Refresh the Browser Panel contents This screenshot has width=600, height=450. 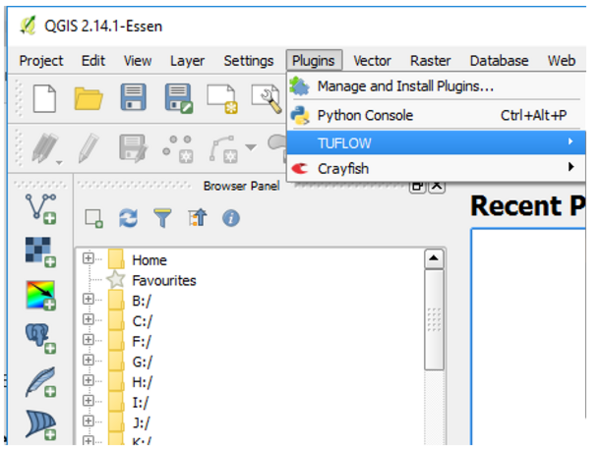(x=126, y=217)
